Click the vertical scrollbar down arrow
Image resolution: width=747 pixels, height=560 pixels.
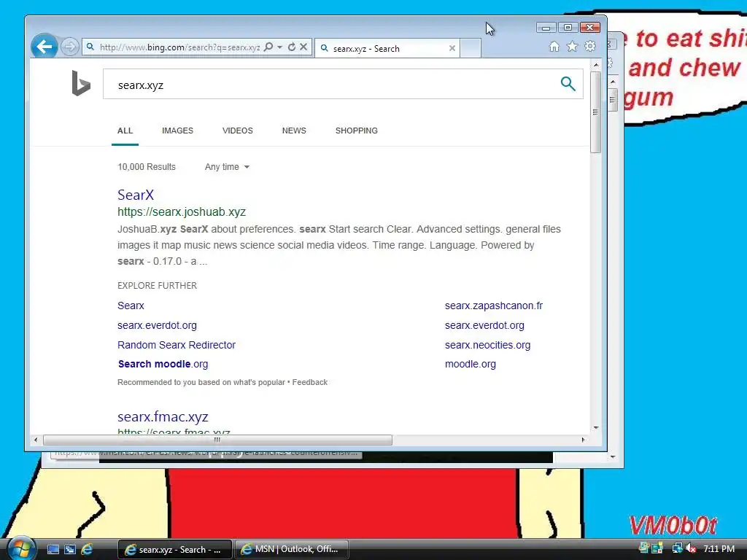click(596, 427)
